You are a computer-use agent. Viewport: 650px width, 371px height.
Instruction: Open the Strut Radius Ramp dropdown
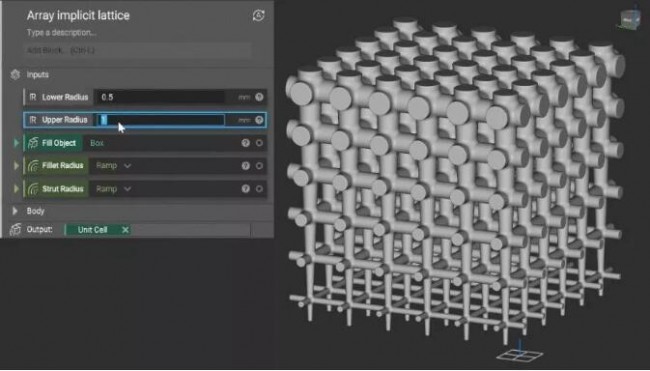point(114,189)
